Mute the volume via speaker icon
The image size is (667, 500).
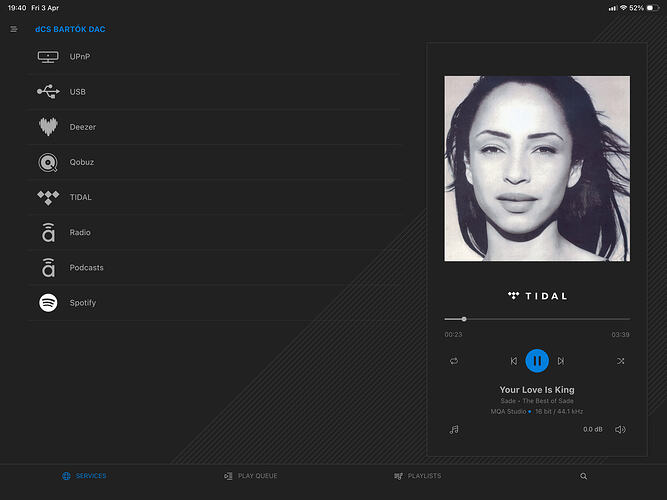click(x=620, y=429)
